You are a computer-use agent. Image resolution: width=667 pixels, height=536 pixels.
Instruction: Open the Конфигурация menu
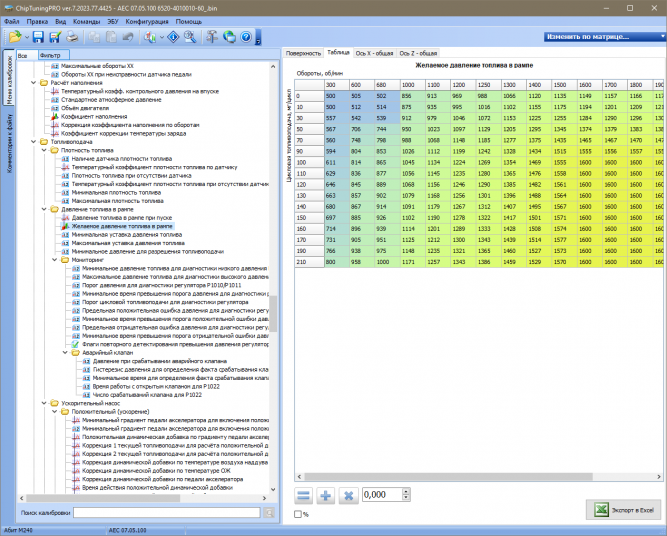tap(147, 21)
